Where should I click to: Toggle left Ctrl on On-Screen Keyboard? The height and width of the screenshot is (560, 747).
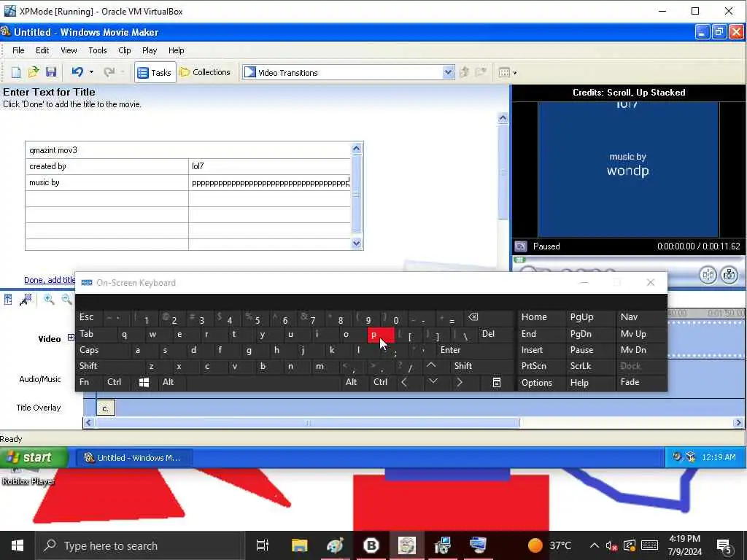point(116,382)
